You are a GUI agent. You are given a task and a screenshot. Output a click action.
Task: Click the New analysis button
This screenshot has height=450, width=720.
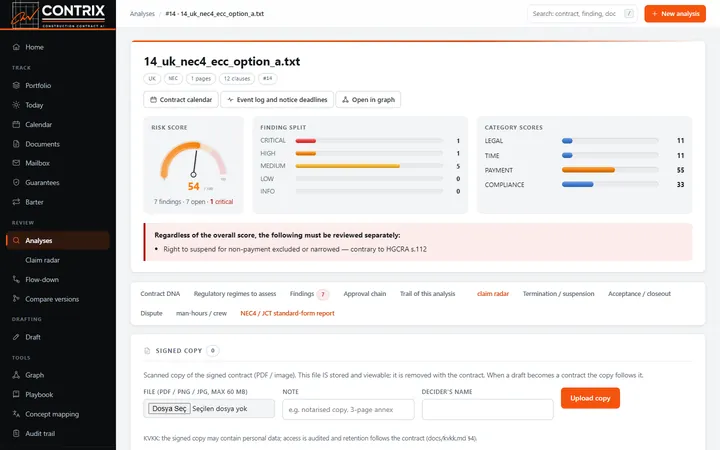tap(675, 14)
